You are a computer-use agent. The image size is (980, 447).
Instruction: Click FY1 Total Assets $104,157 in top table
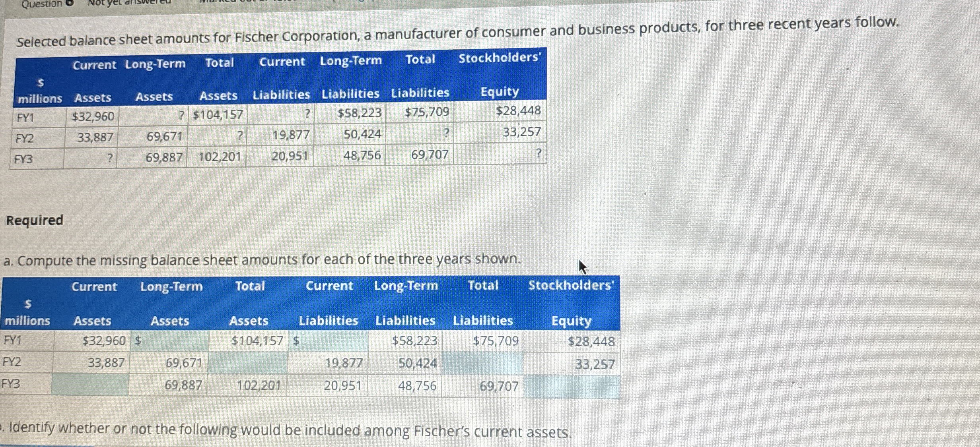click(218, 115)
